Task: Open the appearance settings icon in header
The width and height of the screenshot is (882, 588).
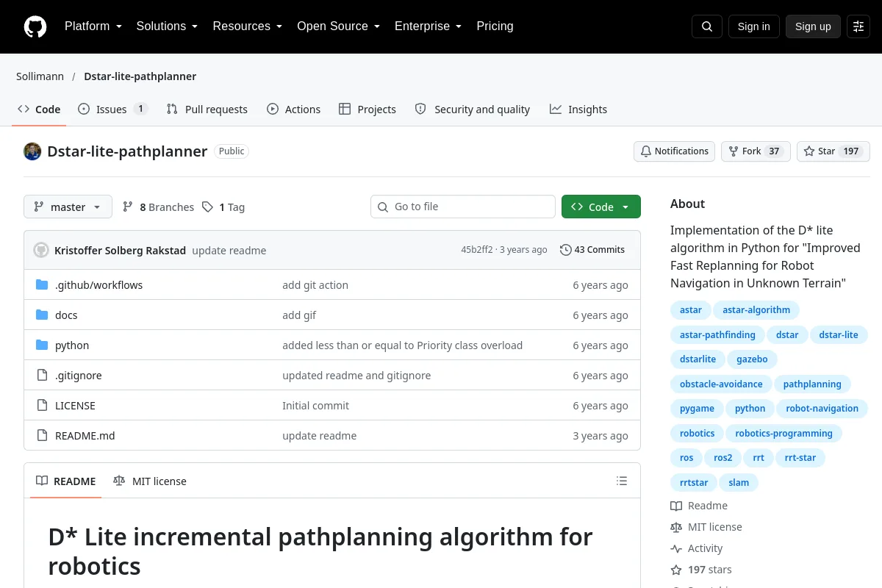Action: coord(858,26)
